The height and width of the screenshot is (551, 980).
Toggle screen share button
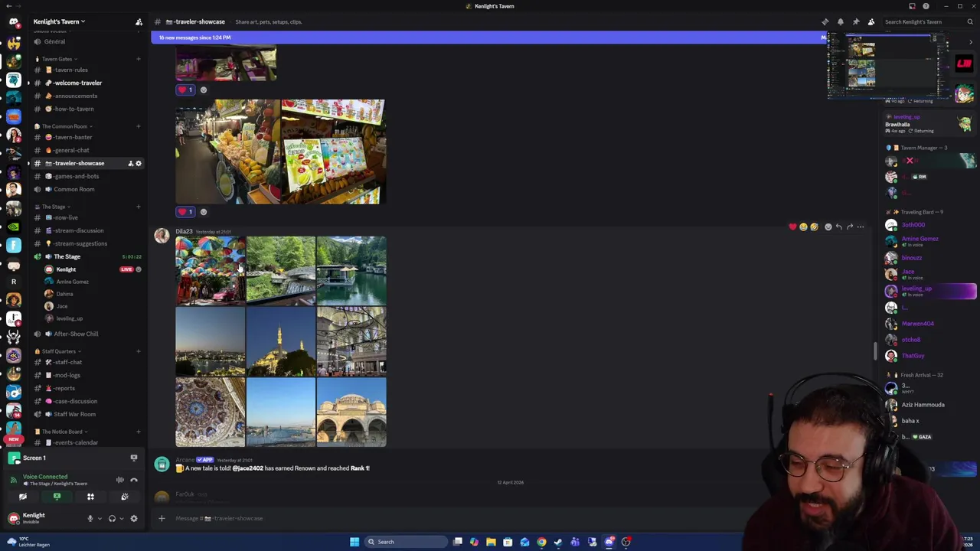[57, 497]
